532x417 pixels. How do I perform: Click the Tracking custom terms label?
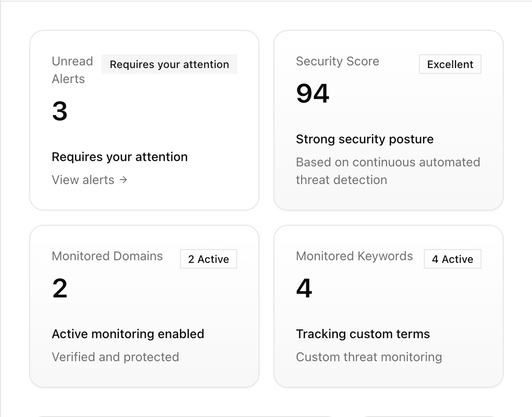[363, 333]
